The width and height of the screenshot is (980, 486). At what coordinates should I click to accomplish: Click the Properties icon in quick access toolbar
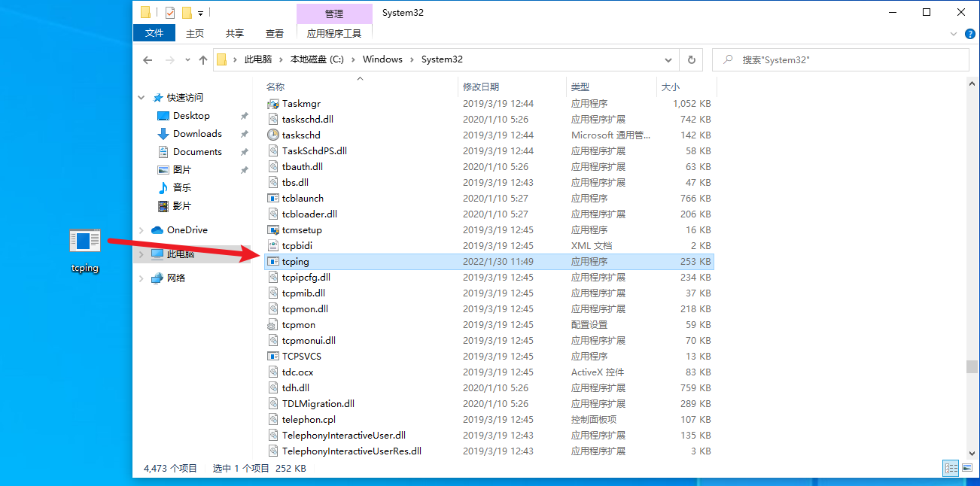169,13
